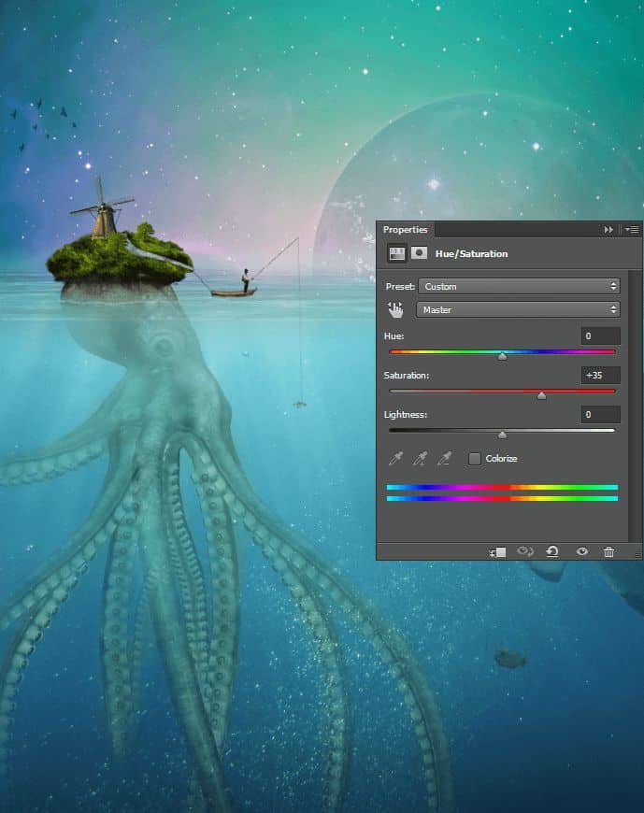
Task: Open the Master channel dropdown
Action: [x=518, y=309]
